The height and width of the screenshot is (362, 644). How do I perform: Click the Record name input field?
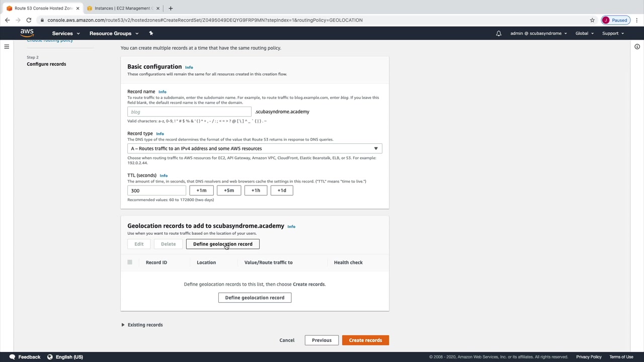[189, 112]
